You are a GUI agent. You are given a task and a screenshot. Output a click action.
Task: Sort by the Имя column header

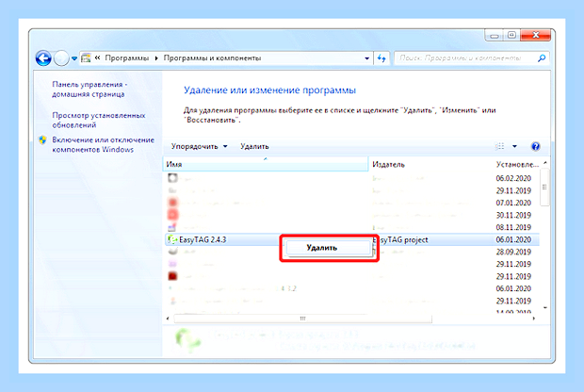[x=266, y=164]
